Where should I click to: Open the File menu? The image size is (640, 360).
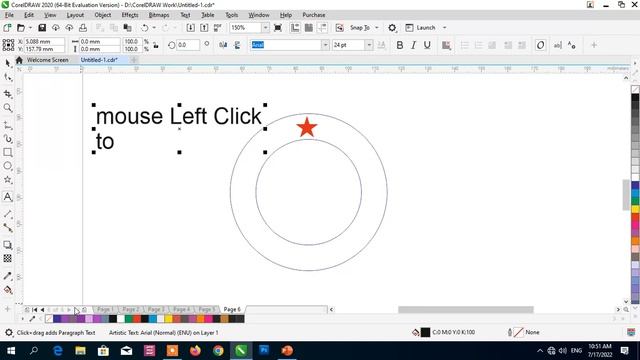click(x=9, y=15)
